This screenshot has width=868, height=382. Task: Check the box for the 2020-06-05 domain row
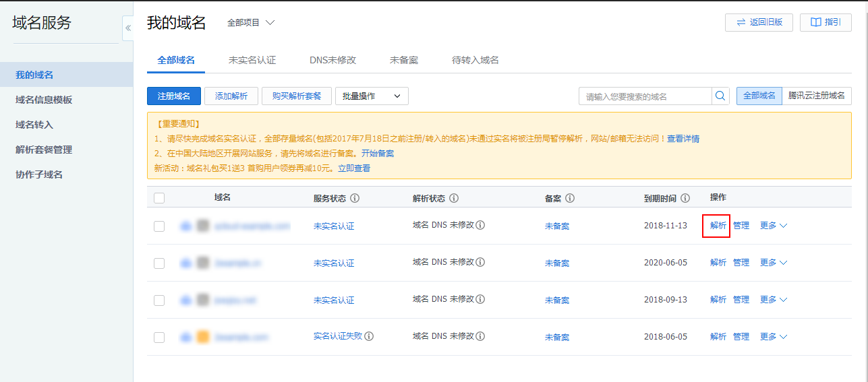[x=159, y=263]
